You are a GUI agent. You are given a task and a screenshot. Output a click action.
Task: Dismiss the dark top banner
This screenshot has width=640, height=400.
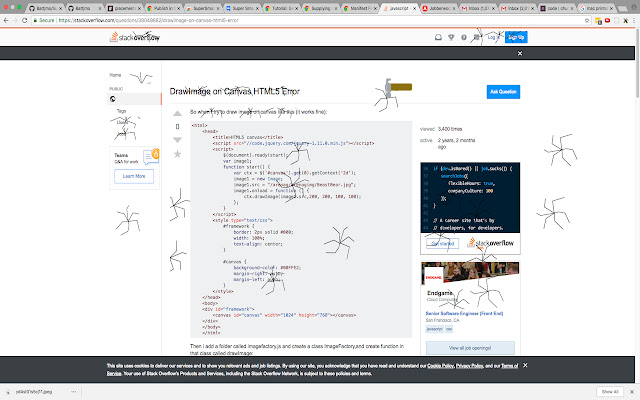(520, 53)
